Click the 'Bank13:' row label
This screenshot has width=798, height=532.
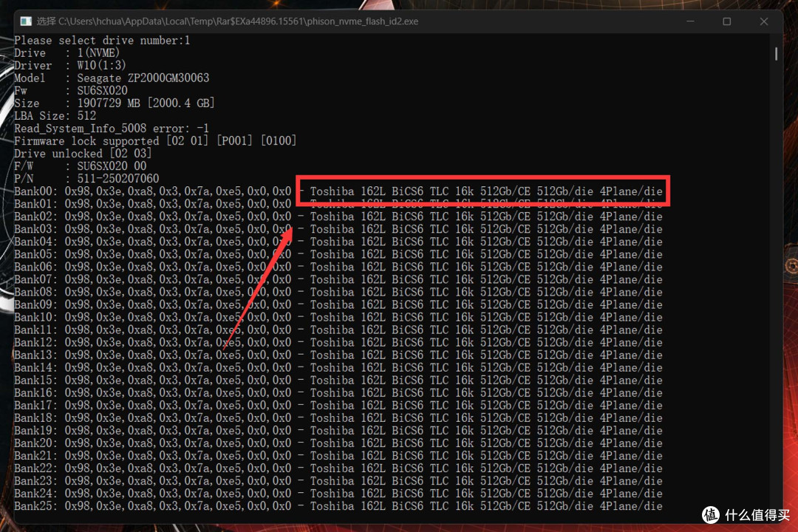(x=36, y=355)
